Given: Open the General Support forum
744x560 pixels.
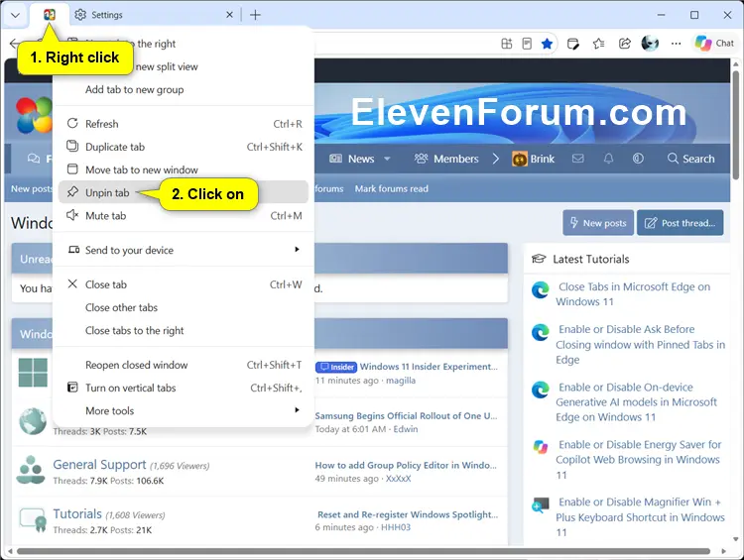Looking at the screenshot, I should click(x=99, y=465).
